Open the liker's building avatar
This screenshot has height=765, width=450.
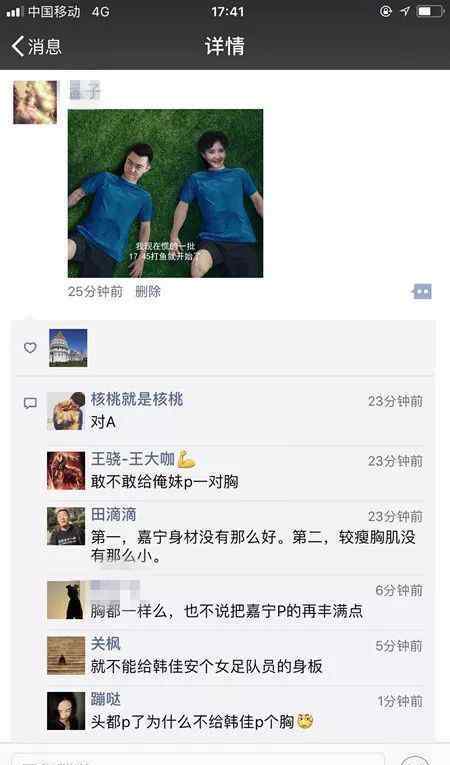click(68, 348)
